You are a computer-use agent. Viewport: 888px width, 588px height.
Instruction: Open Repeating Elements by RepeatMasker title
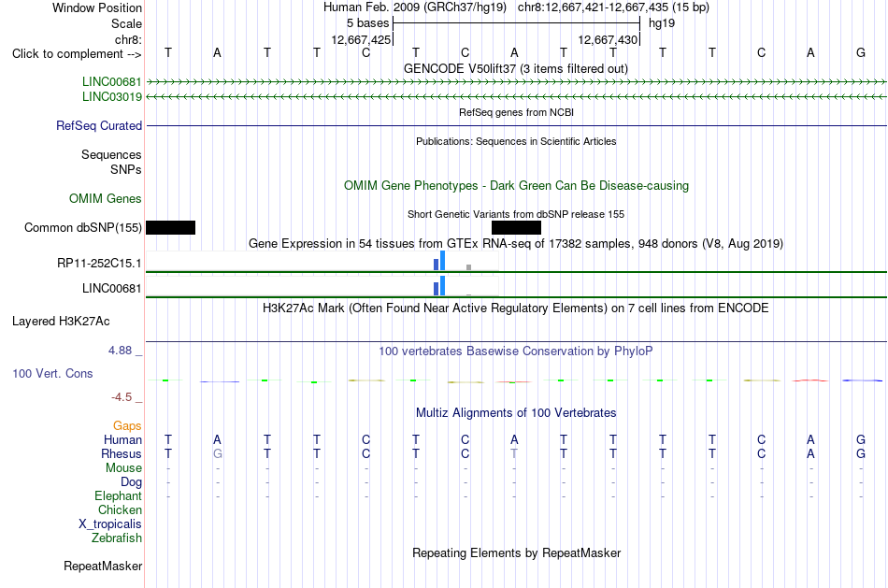coord(516,552)
